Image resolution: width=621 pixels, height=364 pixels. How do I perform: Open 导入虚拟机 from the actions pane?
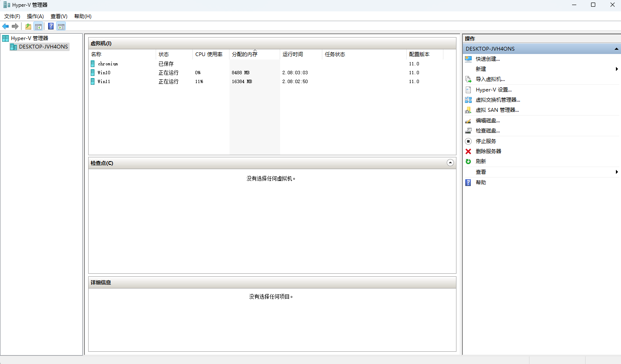pos(490,79)
